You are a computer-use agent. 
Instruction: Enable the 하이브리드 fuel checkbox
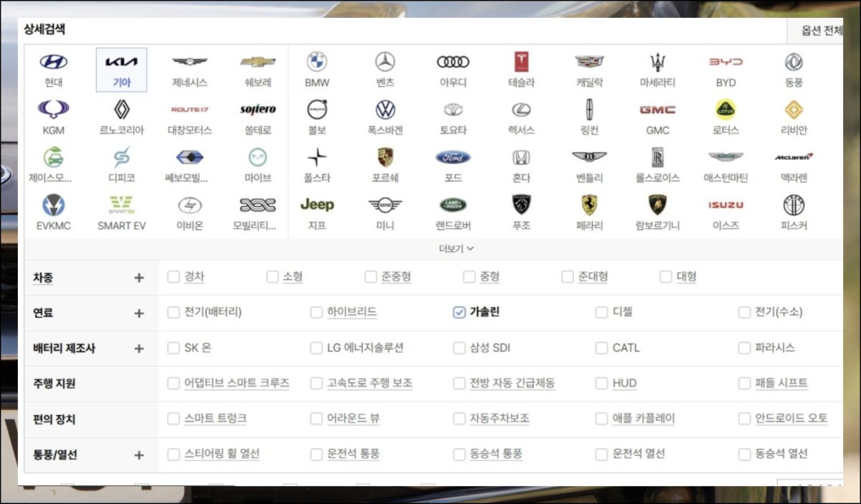pos(316,313)
